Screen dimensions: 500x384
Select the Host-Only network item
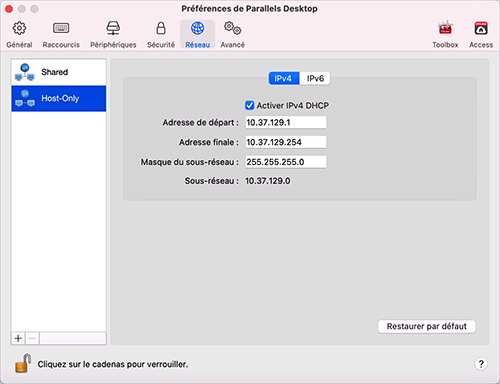pyautogui.click(x=59, y=98)
